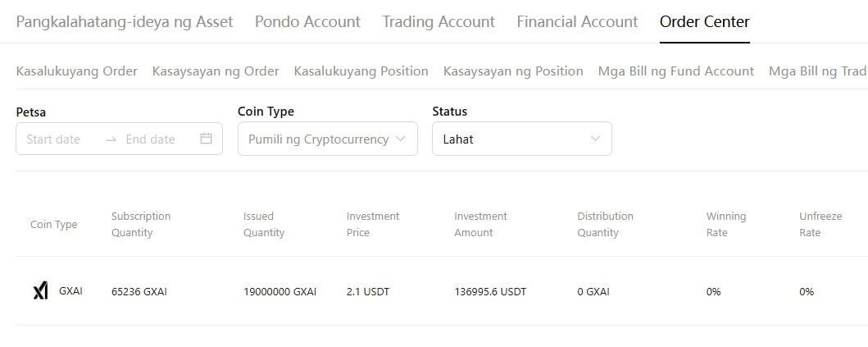Viewport: 868px width, 347px height.
Task: View Kasaysayan ng Order sub-tab
Action: [216, 71]
